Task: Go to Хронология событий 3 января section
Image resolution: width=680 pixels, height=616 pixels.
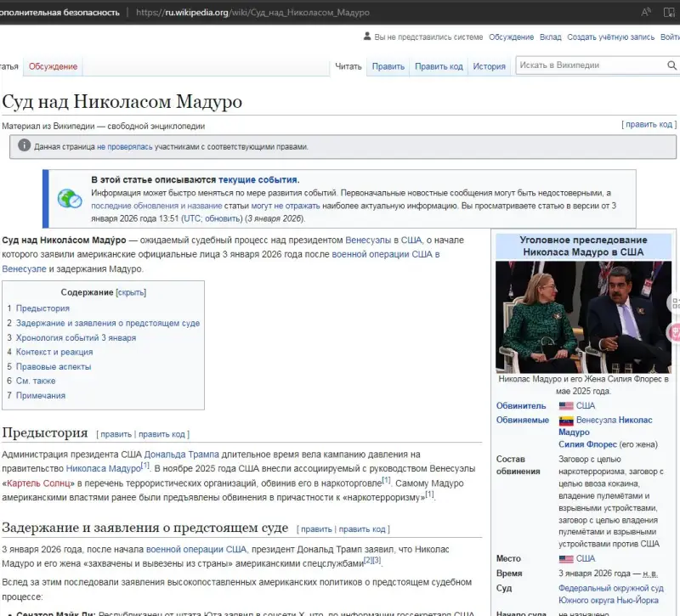Action: (x=76, y=337)
